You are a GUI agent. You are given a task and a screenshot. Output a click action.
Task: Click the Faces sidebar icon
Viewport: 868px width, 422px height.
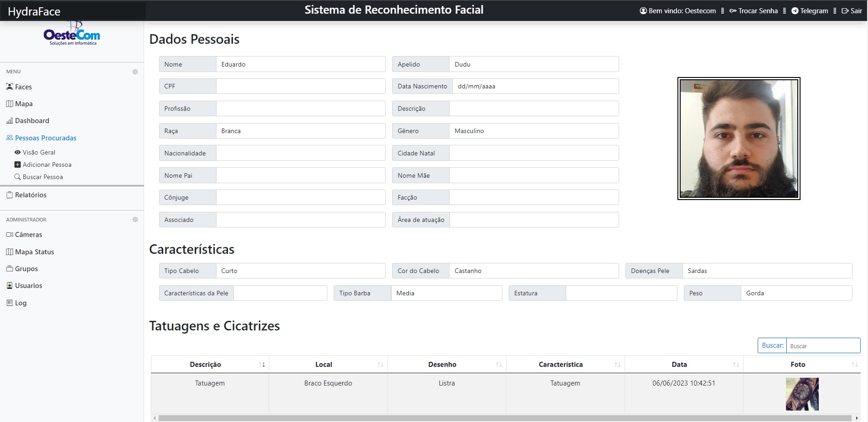[10, 87]
